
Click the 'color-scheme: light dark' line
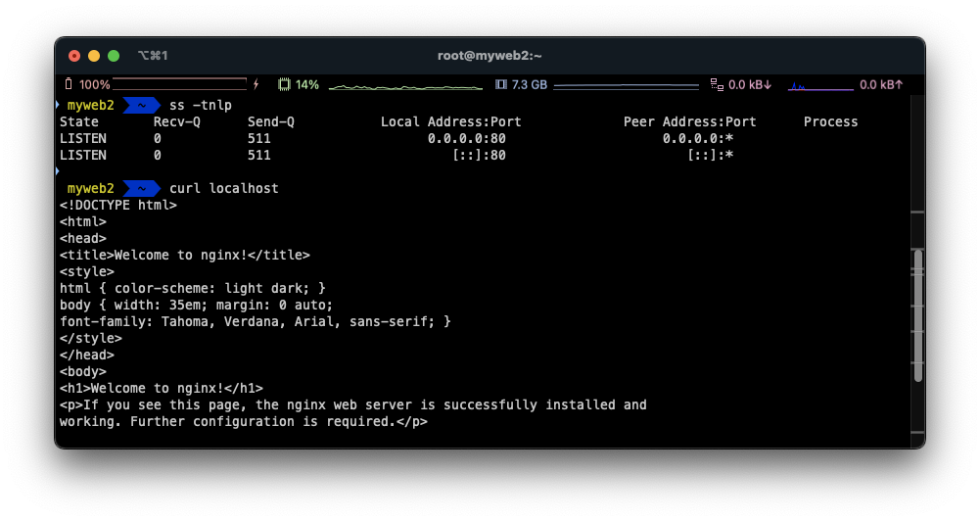[x=193, y=288]
